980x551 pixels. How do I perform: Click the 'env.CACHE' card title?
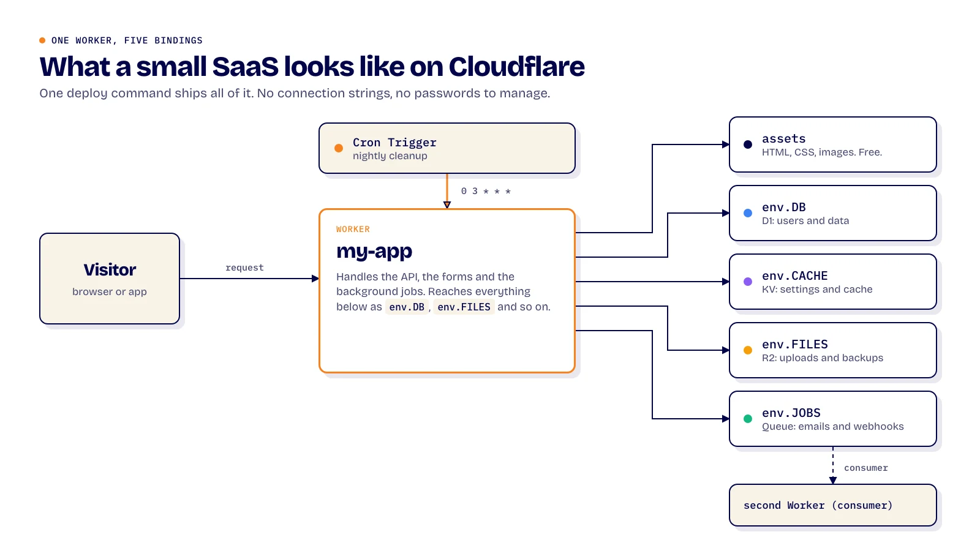794,276
